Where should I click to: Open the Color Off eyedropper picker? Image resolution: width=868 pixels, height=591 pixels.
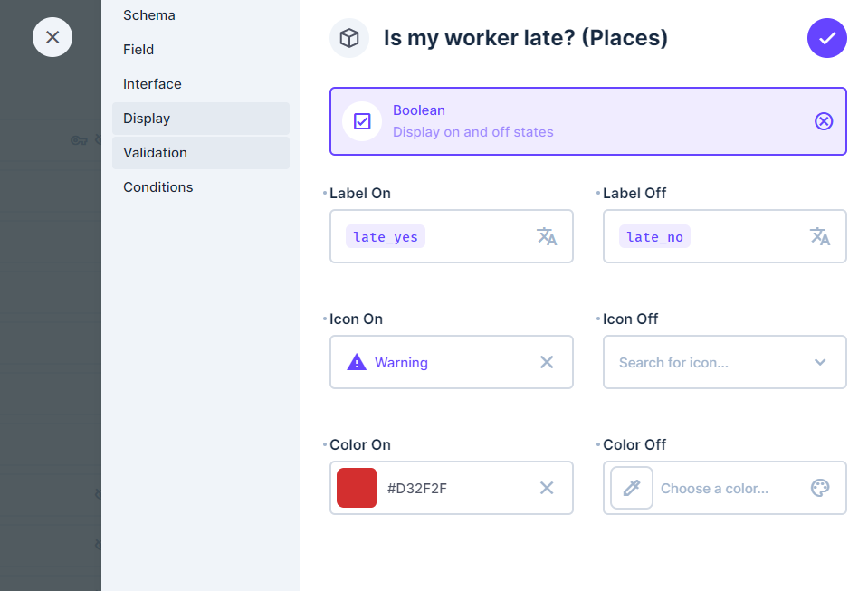[632, 488]
